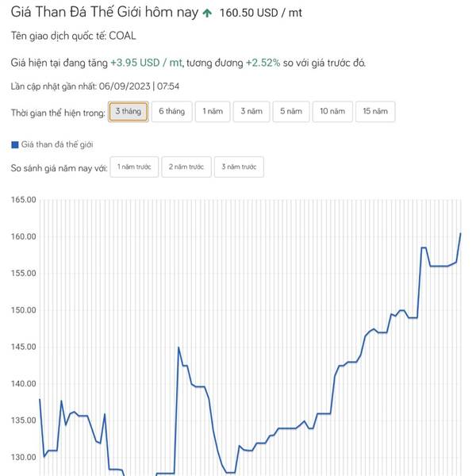Screen dimensions: 476x476
Task: Display the '15 năm' price history
Action: pyautogui.click(x=375, y=111)
